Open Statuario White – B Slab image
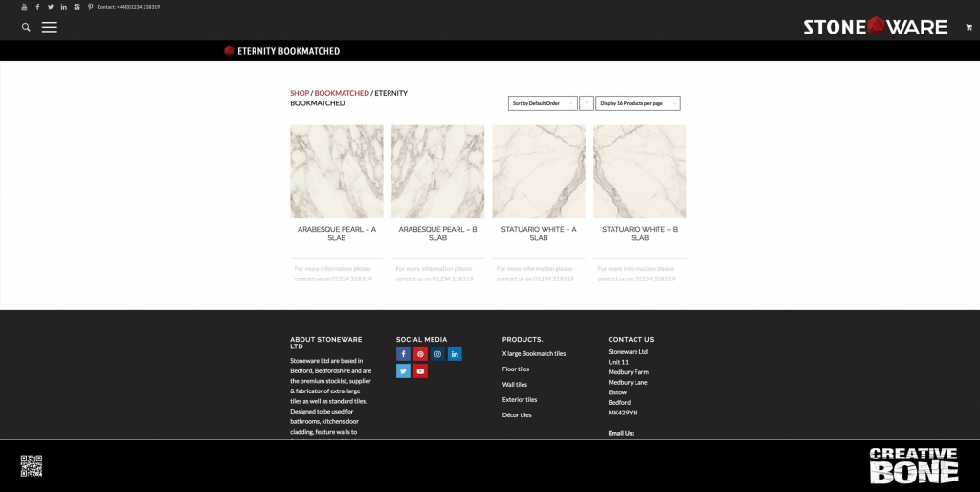 click(x=640, y=171)
